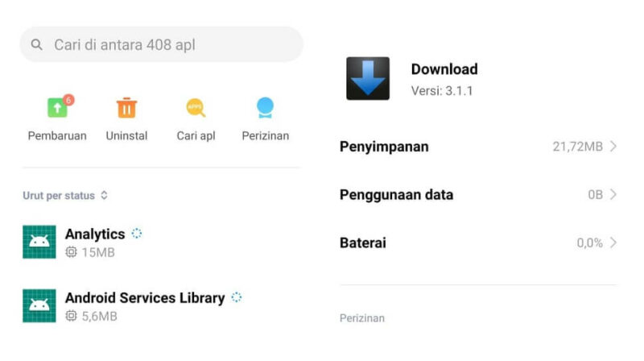The height and width of the screenshot is (361, 644).
Task: Tap the Uninstal trash icon
Action: pos(126,108)
